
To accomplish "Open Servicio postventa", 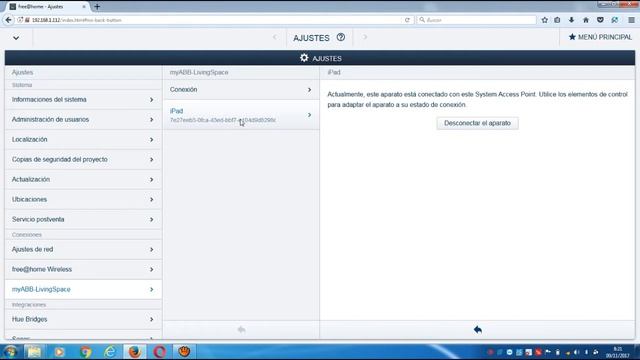I will pyautogui.click(x=83, y=220).
